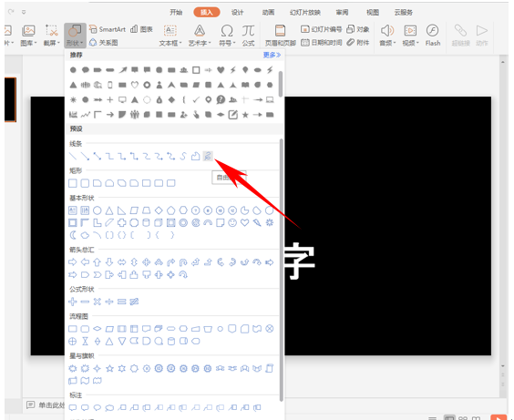Choose the smiley face basic shape
The width and height of the screenshot is (514, 420).
click(232, 223)
